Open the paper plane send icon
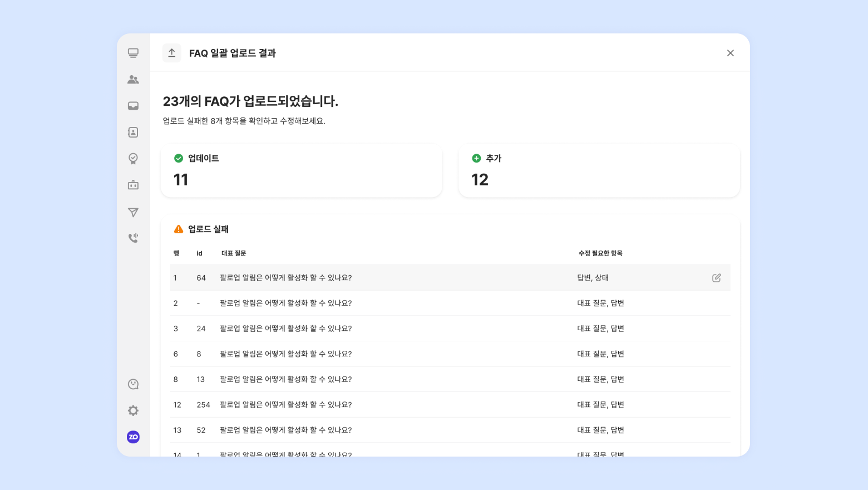 pyautogui.click(x=133, y=212)
